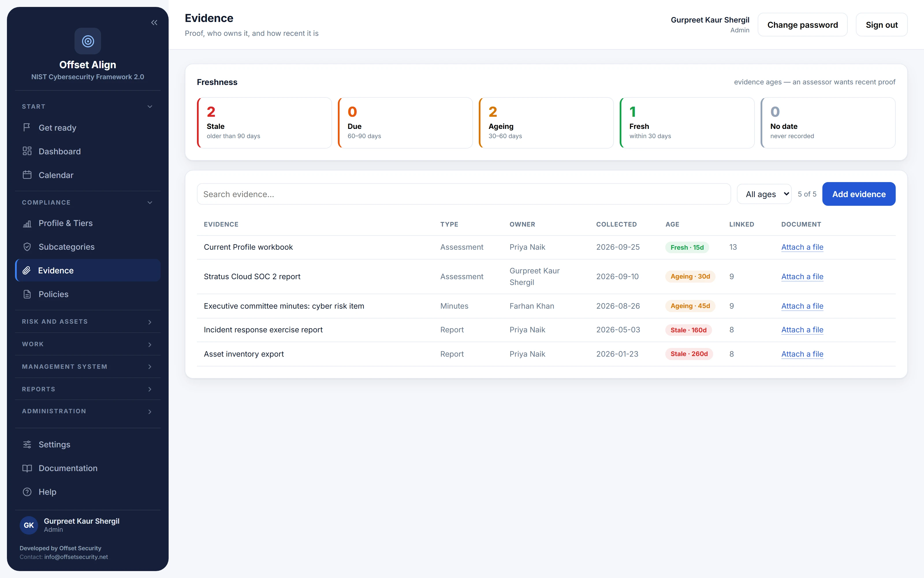This screenshot has width=924, height=578.
Task: Go to Subcategories in the sidebar
Action: [87, 247]
